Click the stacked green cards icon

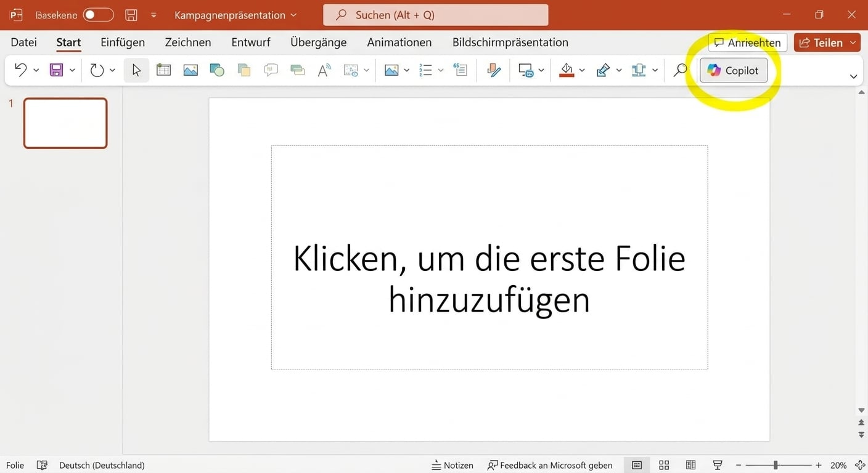click(x=298, y=70)
